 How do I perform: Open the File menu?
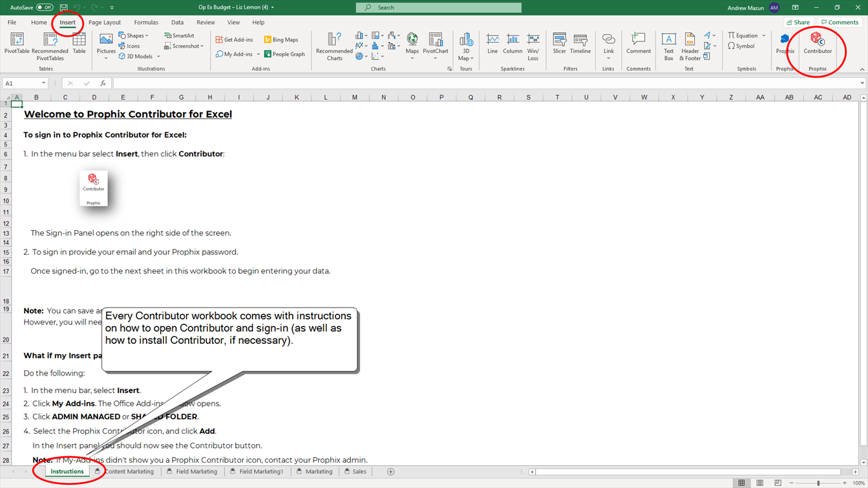click(12, 22)
